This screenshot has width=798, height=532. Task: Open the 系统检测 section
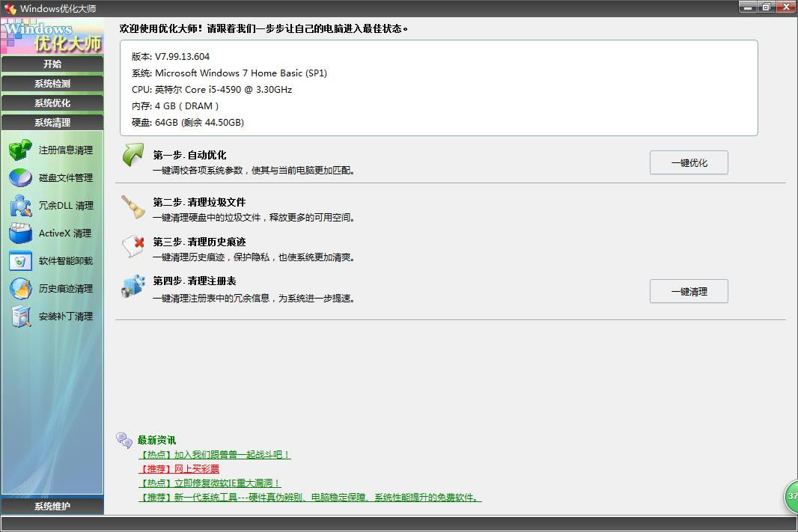click(52, 83)
